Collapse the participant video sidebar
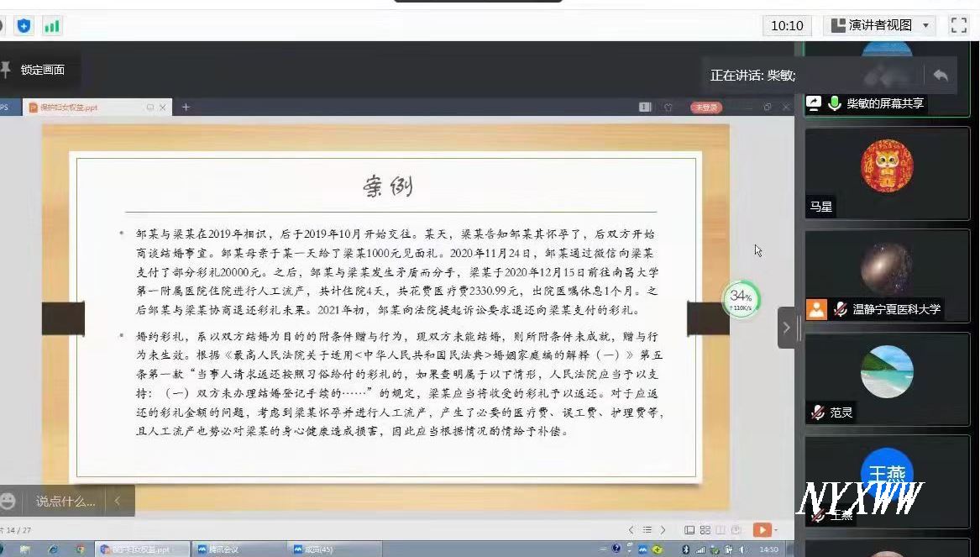 point(786,328)
